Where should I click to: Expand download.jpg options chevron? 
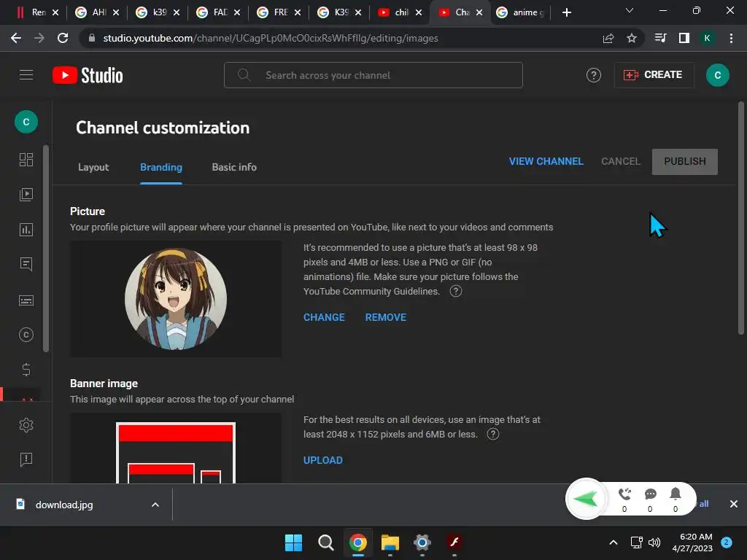coord(155,505)
